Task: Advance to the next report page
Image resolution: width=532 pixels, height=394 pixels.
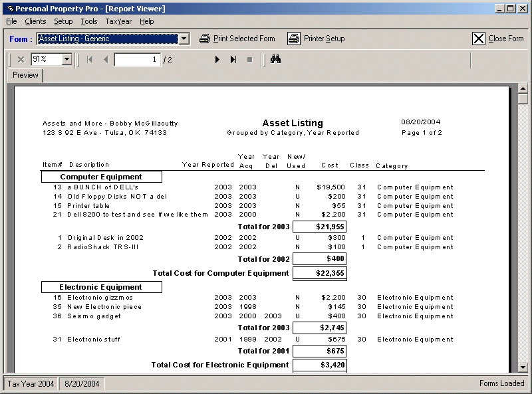Action: (217, 60)
